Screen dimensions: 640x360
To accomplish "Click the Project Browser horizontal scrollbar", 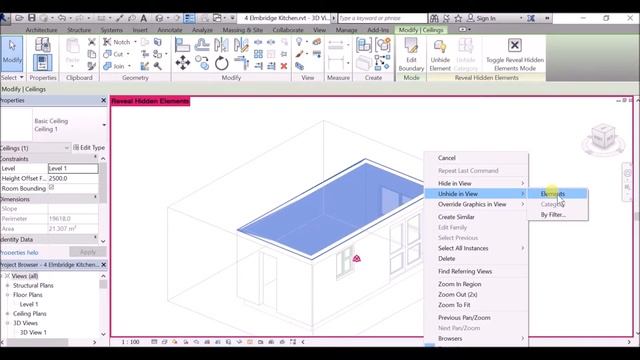I will click(38, 342).
